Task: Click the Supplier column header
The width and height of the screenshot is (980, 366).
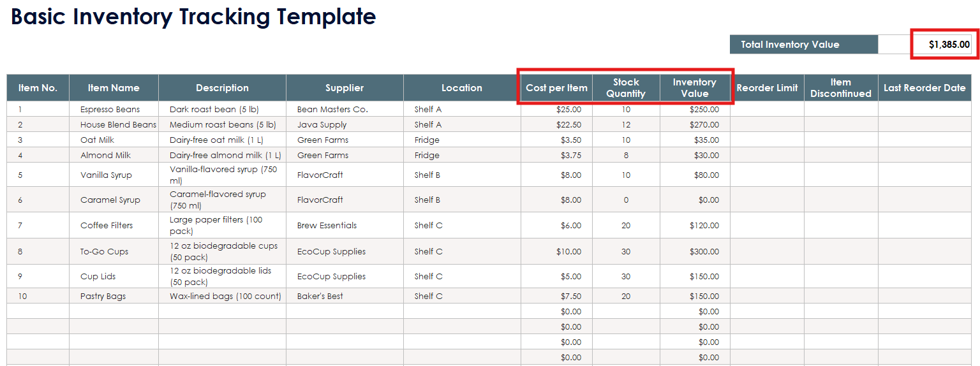Action: tap(345, 88)
